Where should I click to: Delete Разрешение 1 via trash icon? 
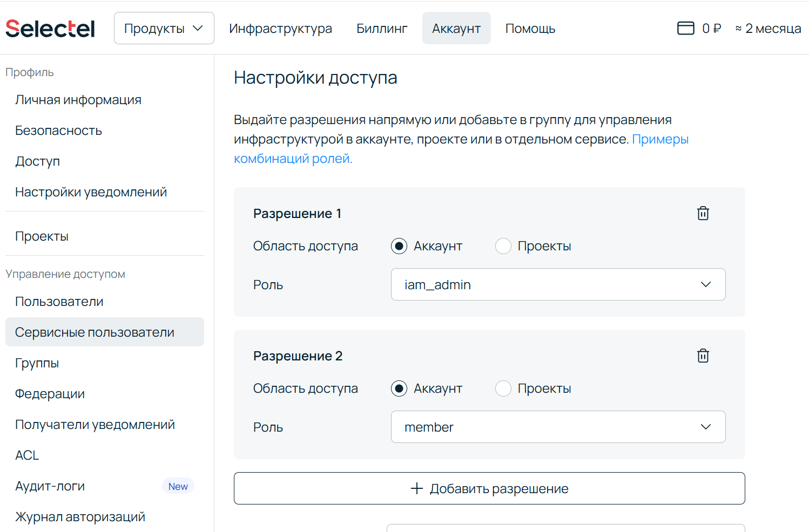pyautogui.click(x=703, y=213)
